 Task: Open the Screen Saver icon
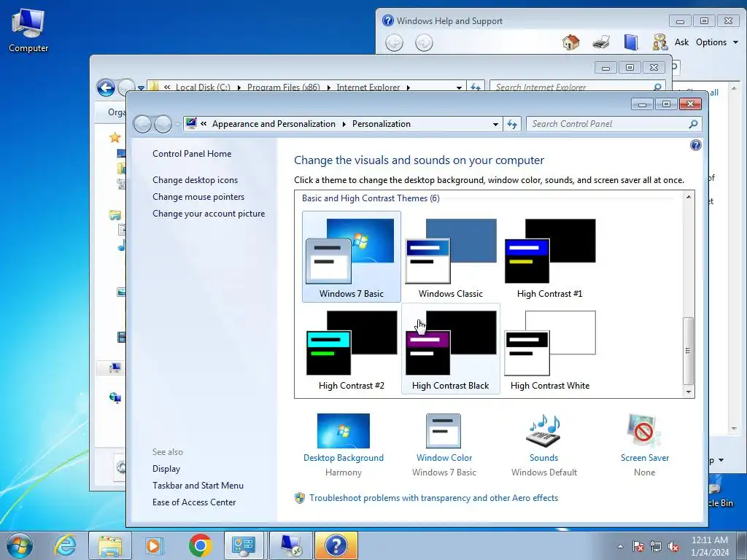[644, 430]
